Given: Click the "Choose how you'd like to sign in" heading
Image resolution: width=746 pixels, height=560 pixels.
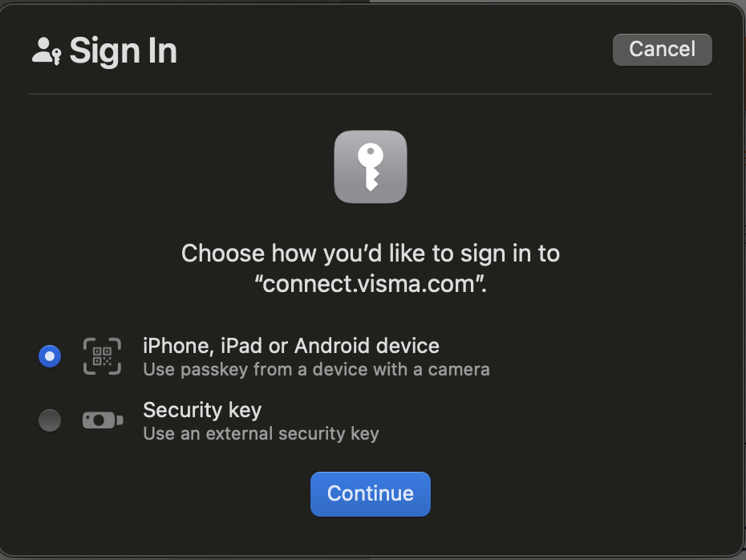Looking at the screenshot, I should [x=370, y=254].
